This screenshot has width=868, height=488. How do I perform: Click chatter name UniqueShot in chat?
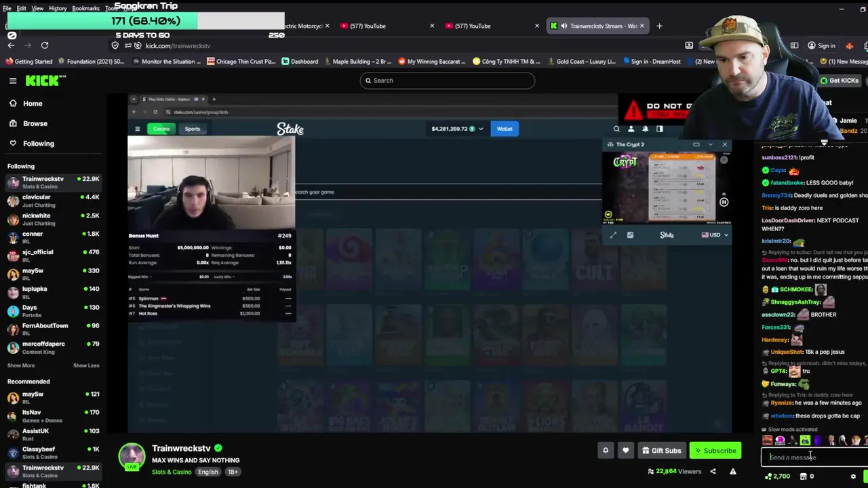[x=787, y=352]
